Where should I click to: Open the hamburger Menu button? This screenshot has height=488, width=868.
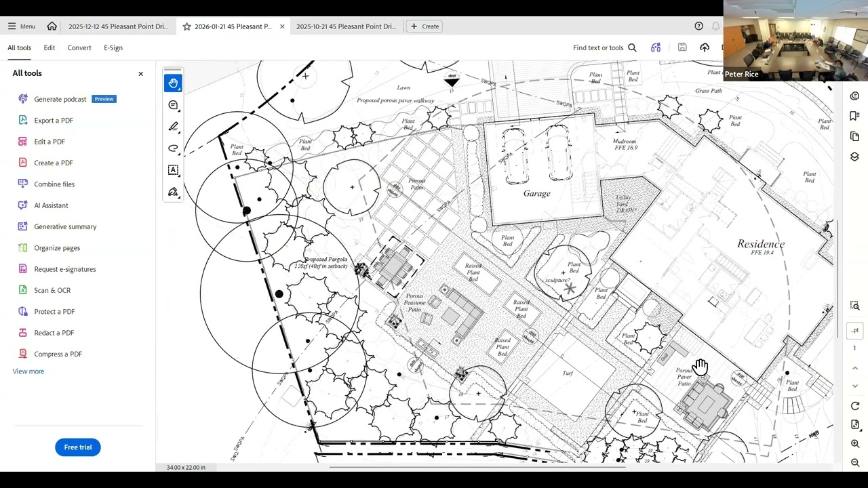[21, 26]
